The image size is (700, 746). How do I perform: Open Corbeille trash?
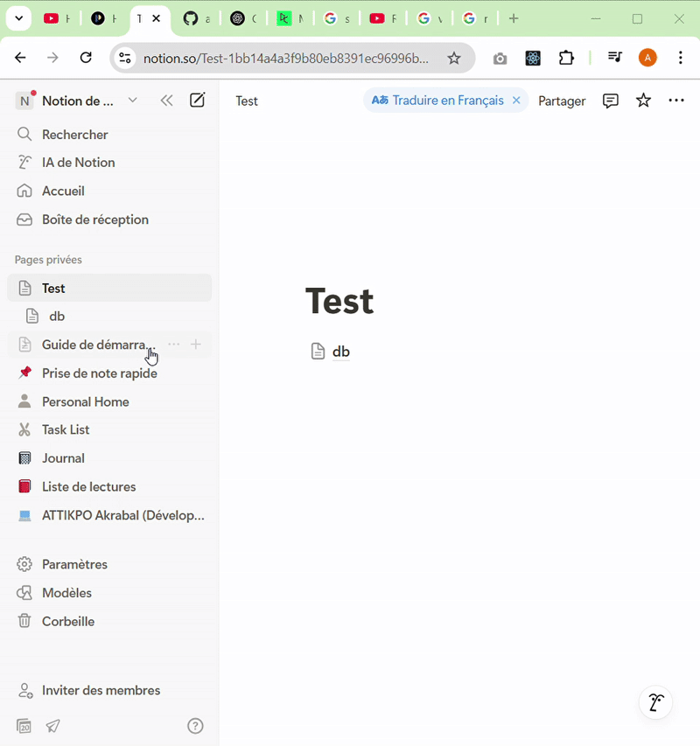[x=109, y=622]
